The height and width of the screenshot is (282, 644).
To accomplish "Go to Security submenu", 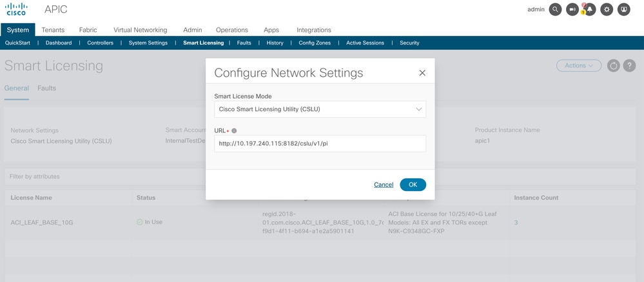I will coord(409,43).
